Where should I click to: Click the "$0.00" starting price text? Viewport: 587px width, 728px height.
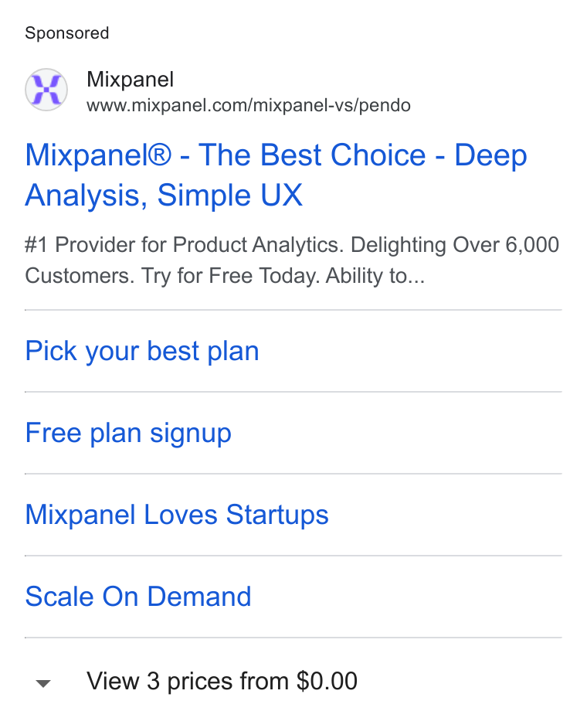327,681
